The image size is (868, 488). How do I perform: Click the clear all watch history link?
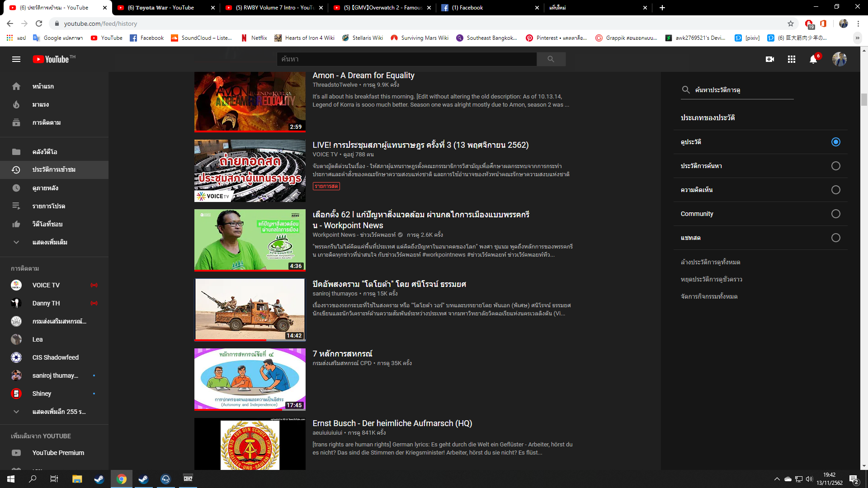710,262
